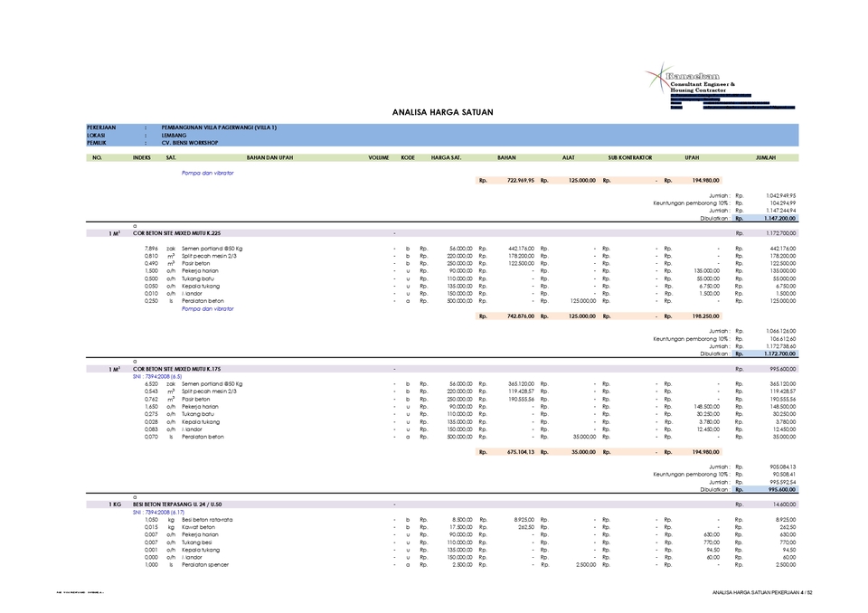Image resolution: width=868 pixels, height=613 pixels.
Task: Click the 'Peralatan spencer' item
Action: [x=205, y=565]
